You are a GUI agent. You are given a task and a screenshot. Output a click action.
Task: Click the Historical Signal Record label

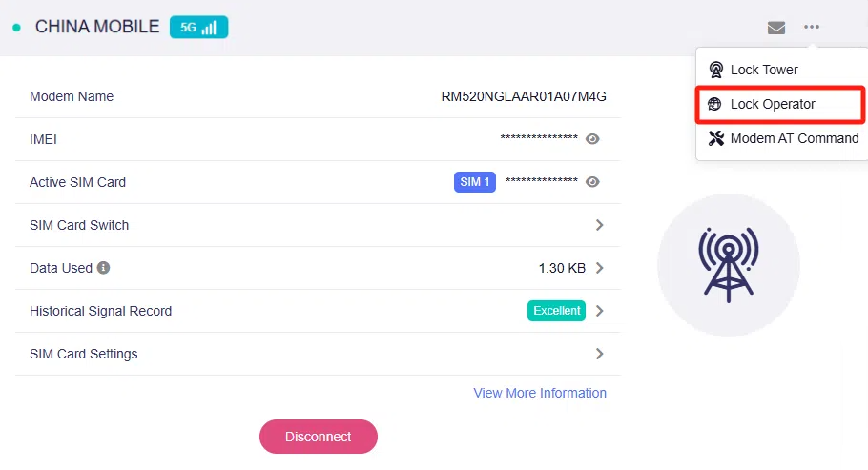click(x=101, y=311)
